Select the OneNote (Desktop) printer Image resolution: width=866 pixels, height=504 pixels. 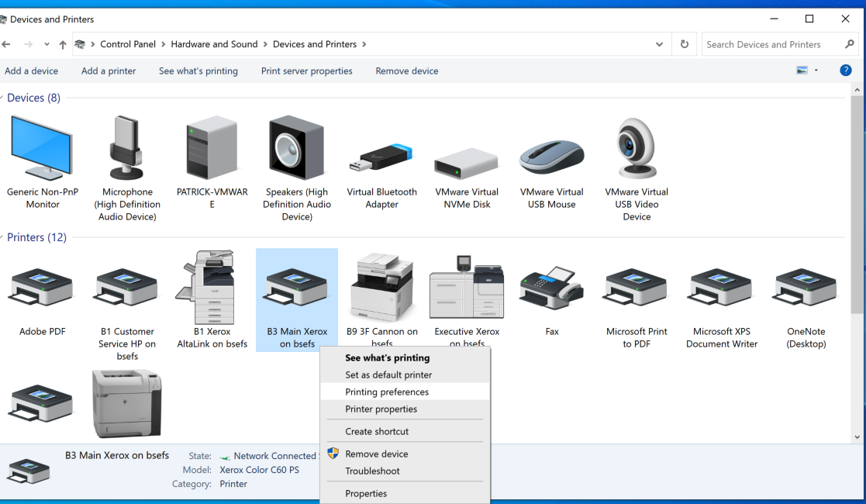tap(806, 307)
